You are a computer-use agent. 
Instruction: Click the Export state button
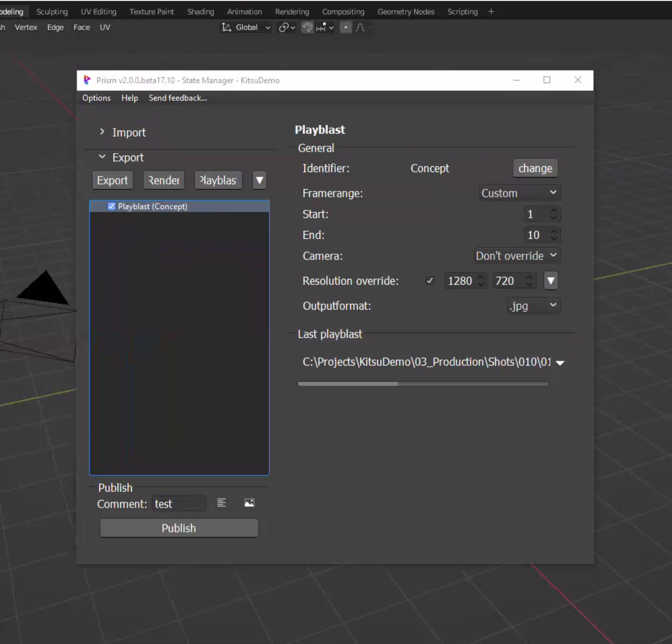[x=113, y=180]
